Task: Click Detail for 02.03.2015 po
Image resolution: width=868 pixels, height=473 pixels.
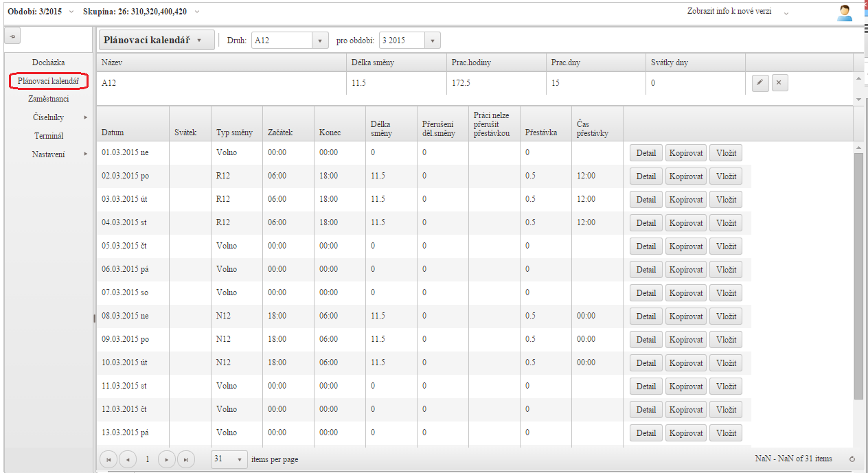Action: [646, 176]
